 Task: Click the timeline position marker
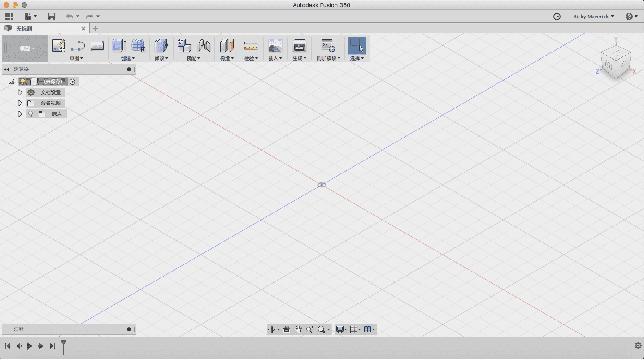point(64,346)
